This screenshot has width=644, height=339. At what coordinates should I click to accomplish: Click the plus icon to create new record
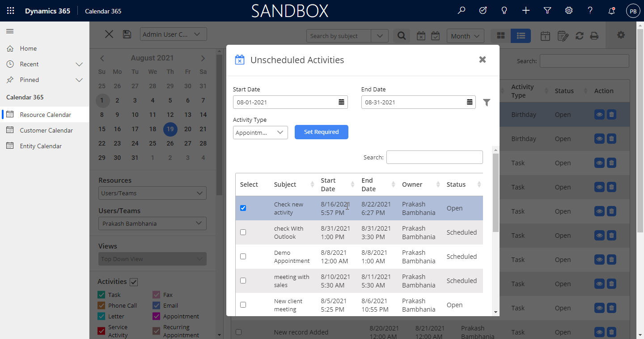pos(526,11)
